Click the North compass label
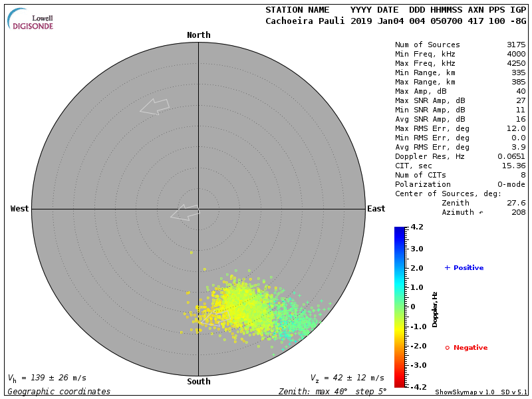 tap(198, 35)
